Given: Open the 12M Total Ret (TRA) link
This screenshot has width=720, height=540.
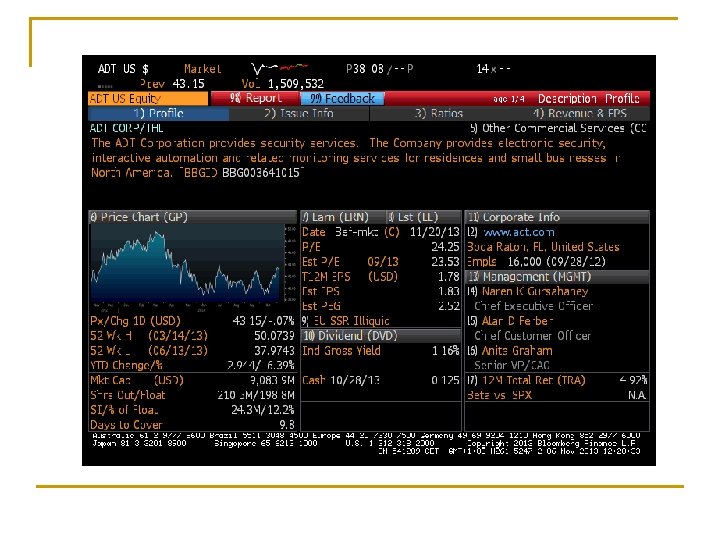Looking at the screenshot, I should tap(526, 380).
